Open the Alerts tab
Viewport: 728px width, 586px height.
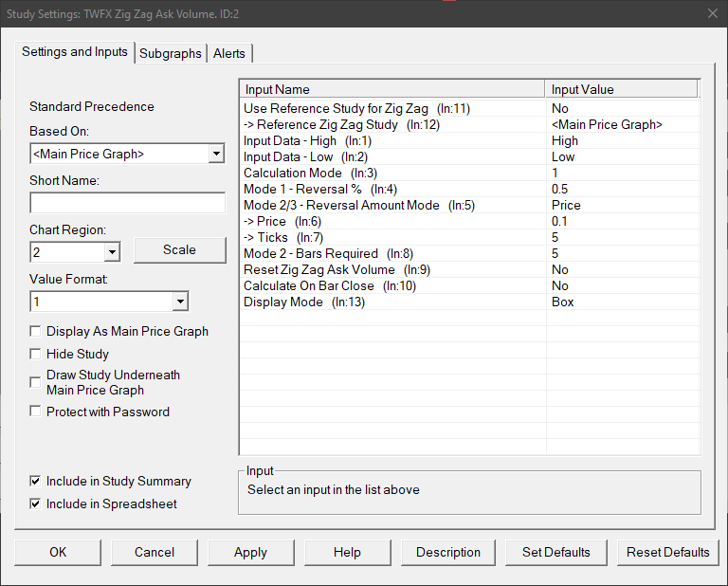(231, 53)
